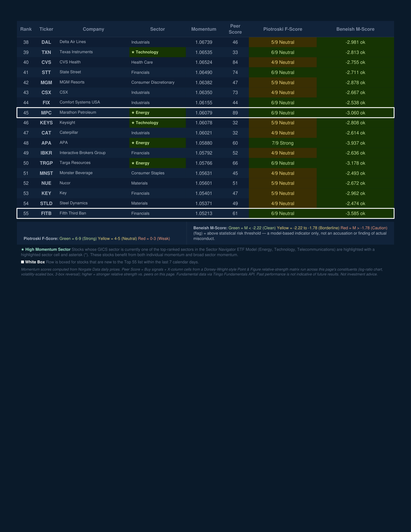Select the CVS ticker cell
This screenshot has width=411, height=532.
[x=46, y=62]
